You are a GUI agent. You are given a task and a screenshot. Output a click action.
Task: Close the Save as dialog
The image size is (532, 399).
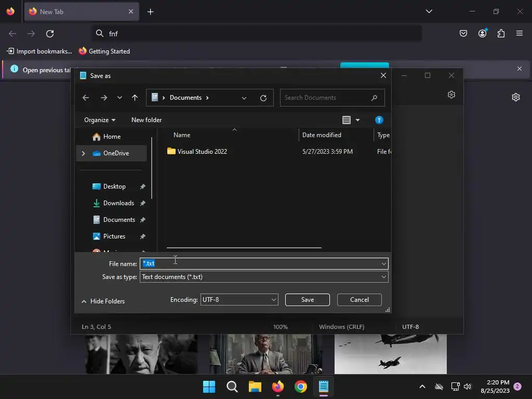[383, 75]
